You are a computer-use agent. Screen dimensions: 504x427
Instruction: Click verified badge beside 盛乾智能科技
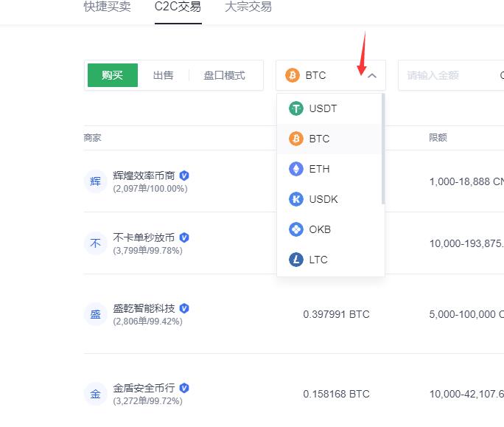[184, 308]
